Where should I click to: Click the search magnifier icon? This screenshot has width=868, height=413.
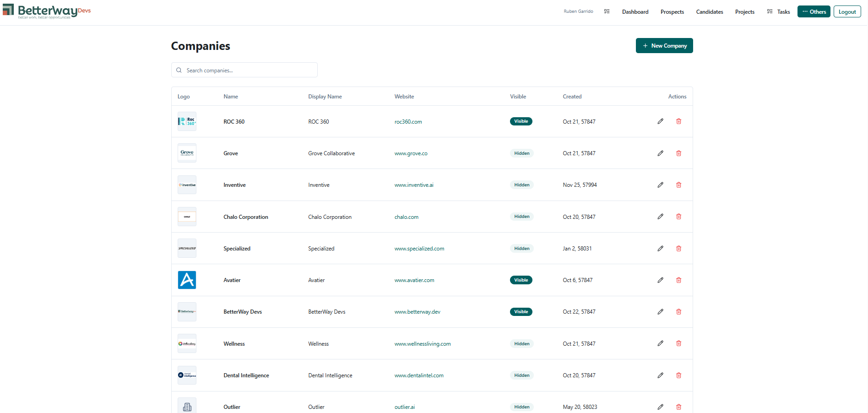pyautogui.click(x=179, y=70)
